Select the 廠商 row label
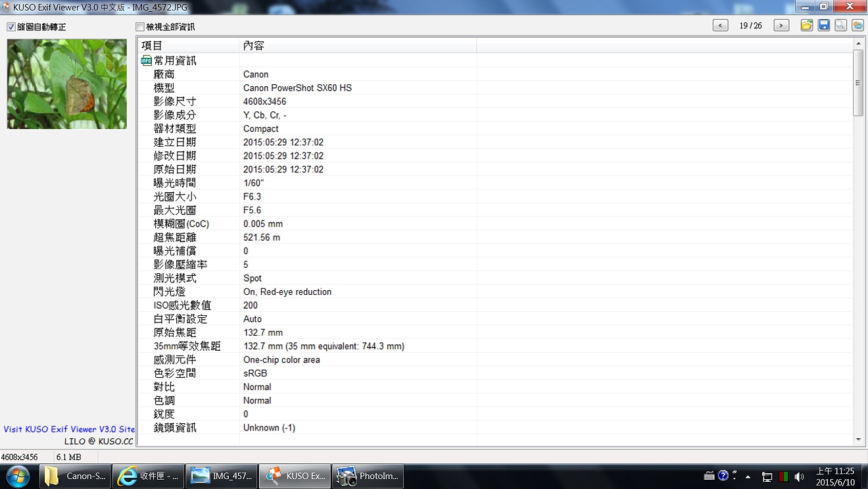Viewport: 868px width, 489px height. point(164,74)
